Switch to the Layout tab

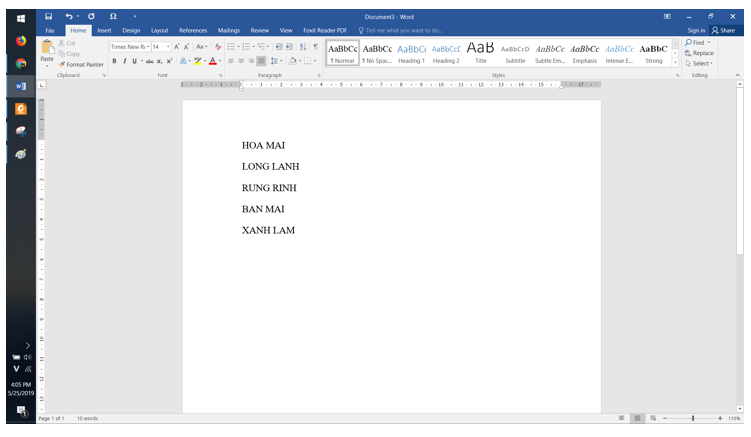(x=159, y=30)
